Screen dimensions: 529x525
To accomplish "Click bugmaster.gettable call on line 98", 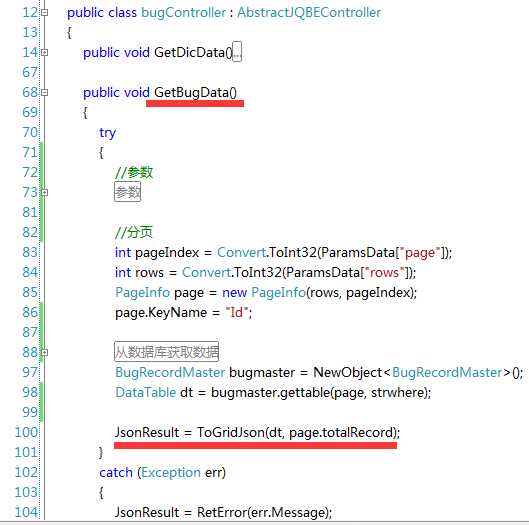I will [x=271, y=392].
